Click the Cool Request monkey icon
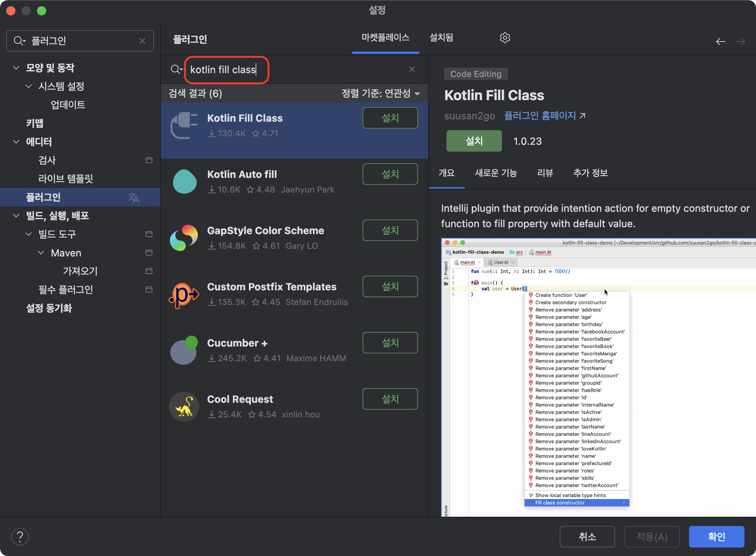 pyautogui.click(x=184, y=407)
